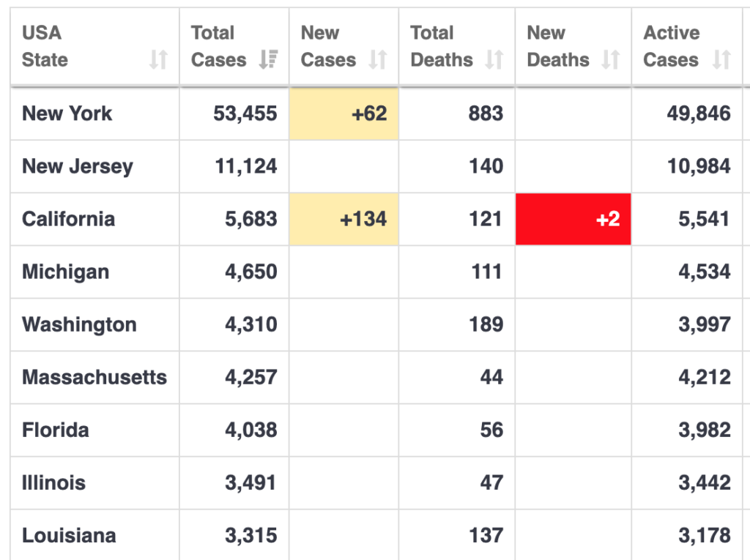
Task: Click sort icon beside Total Cases header
Action: 268,59
